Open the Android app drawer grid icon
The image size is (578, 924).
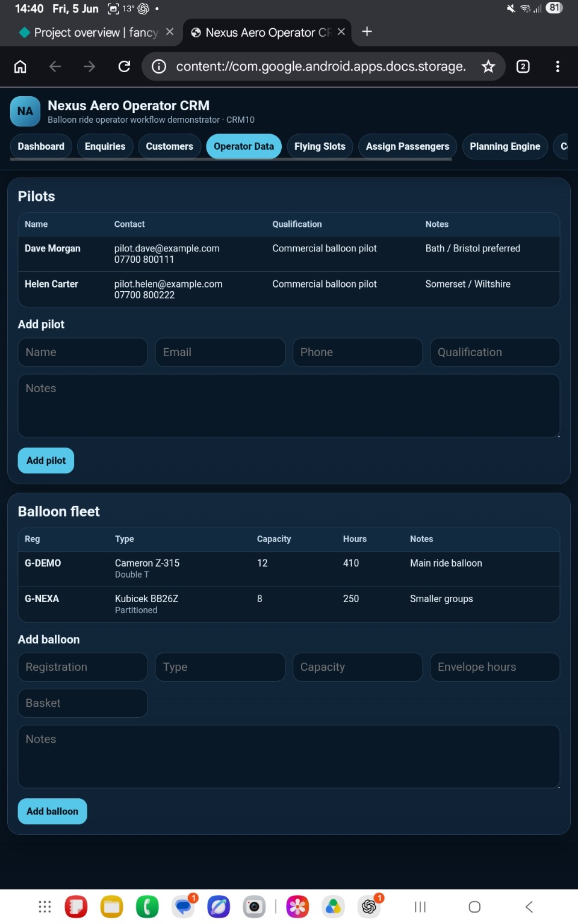pos(45,907)
